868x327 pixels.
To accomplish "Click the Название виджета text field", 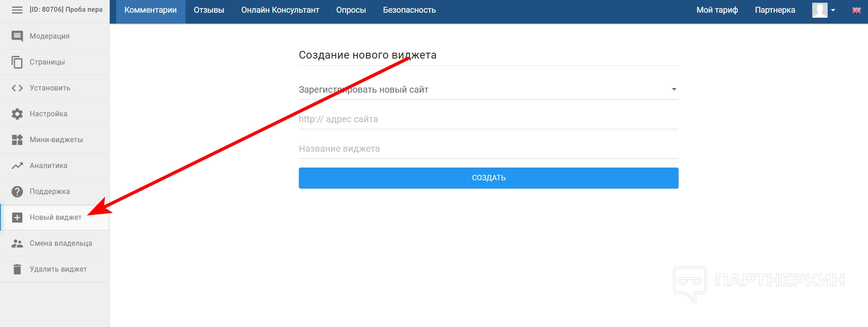I will (488, 149).
